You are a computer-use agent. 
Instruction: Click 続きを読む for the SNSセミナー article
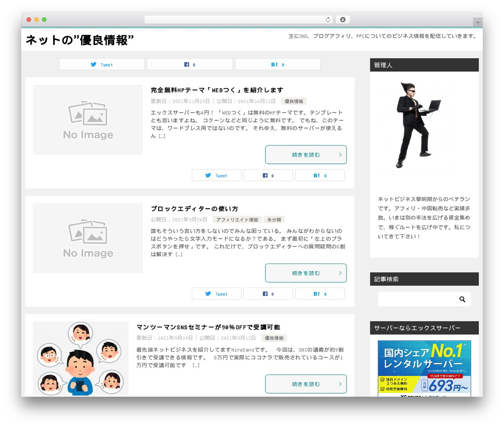pos(306,384)
